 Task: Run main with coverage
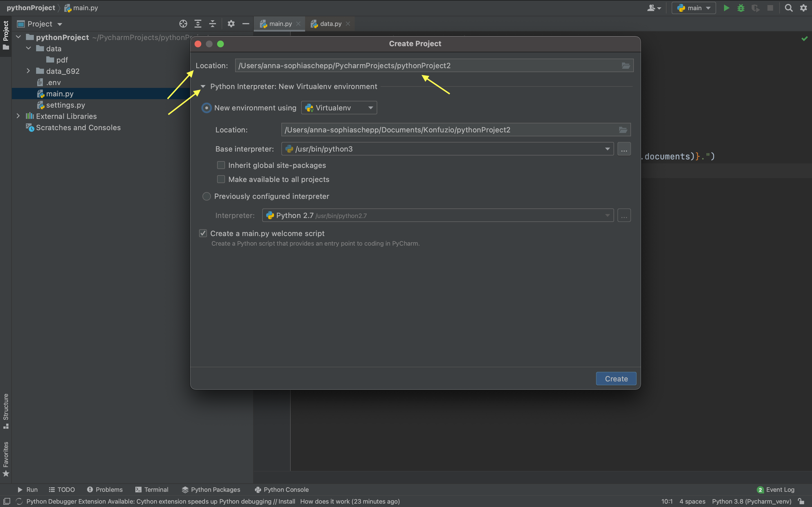pos(756,8)
